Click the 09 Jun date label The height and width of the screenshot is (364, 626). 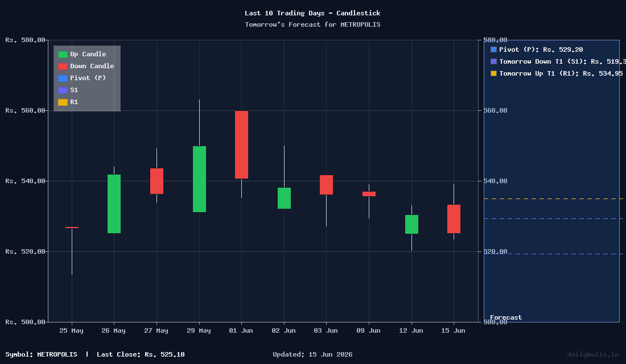point(369,330)
